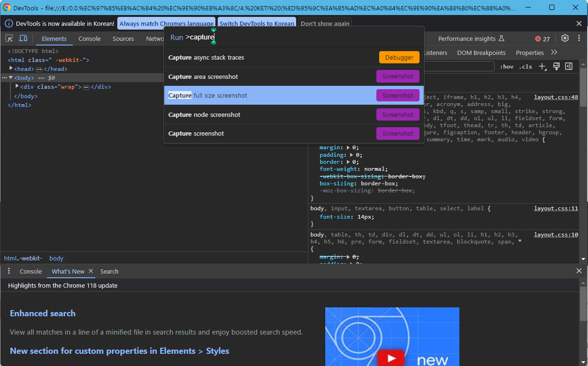Click the red error count badge

pyautogui.click(x=542, y=39)
